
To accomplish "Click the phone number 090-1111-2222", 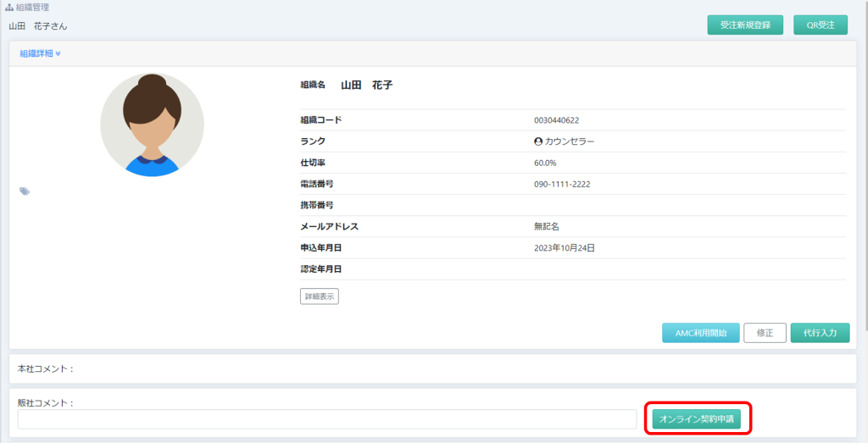I will (562, 184).
